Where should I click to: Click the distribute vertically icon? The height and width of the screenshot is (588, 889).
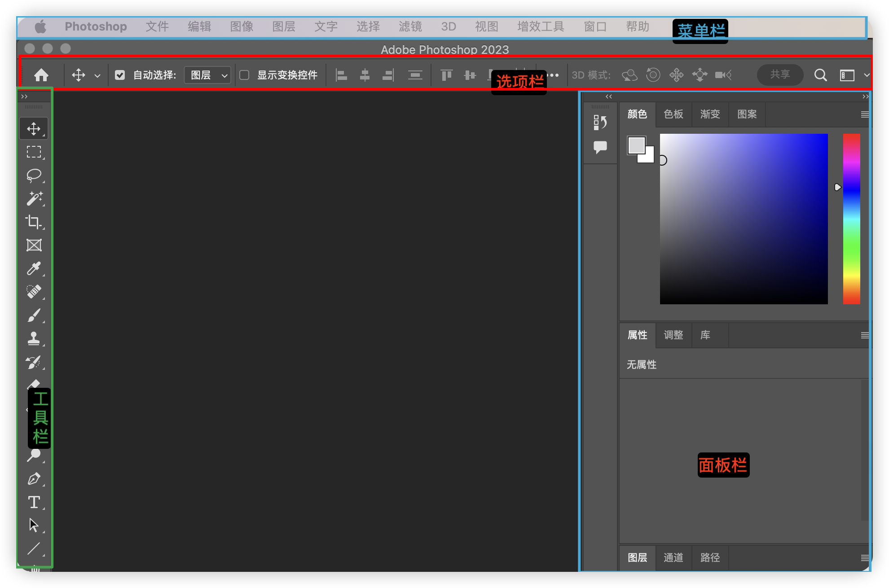[415, 75]
